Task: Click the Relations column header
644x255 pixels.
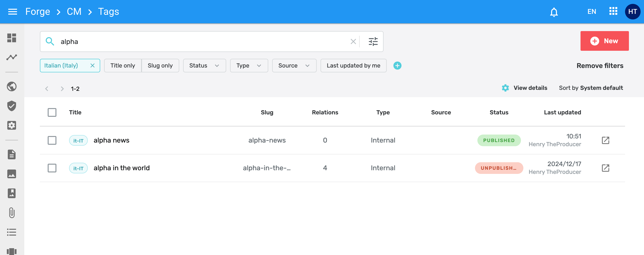Action: point(325,112)
